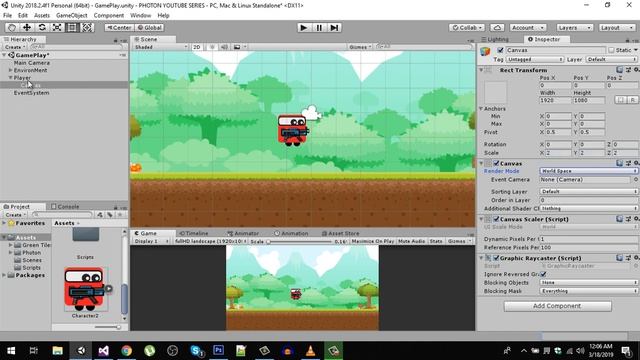
Task: Toggle scene audio icon
Action: click(224, 47)
